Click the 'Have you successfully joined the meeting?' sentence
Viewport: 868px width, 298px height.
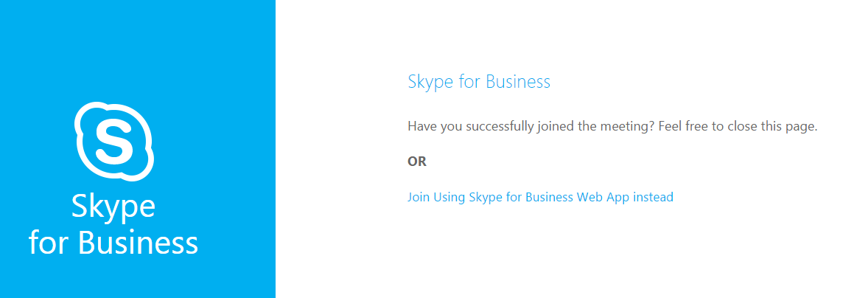coord(531,126)
